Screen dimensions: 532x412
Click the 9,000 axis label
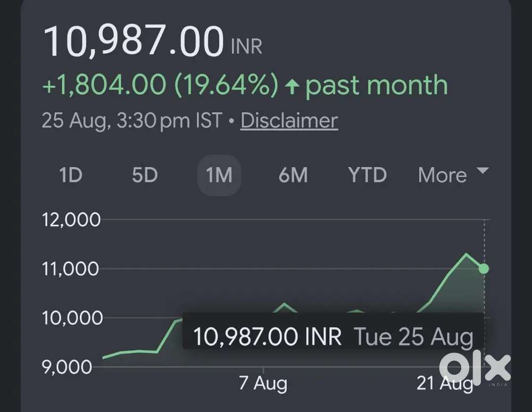pyautogui.click(x=66, y=367)
